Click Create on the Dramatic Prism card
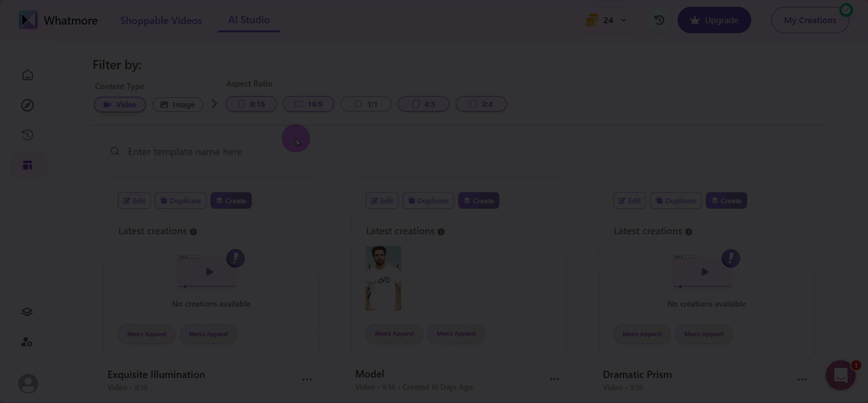The image size is (868, 403). (x=726, y=201)
